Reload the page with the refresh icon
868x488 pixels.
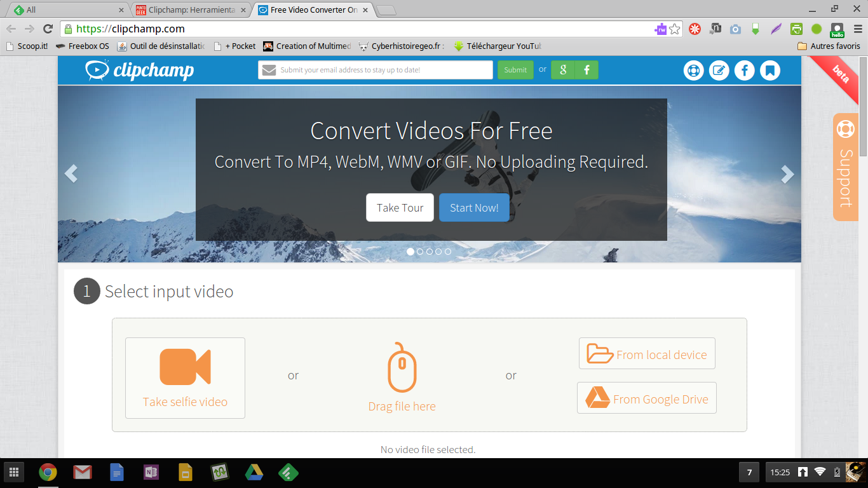(x=48, y=29)
